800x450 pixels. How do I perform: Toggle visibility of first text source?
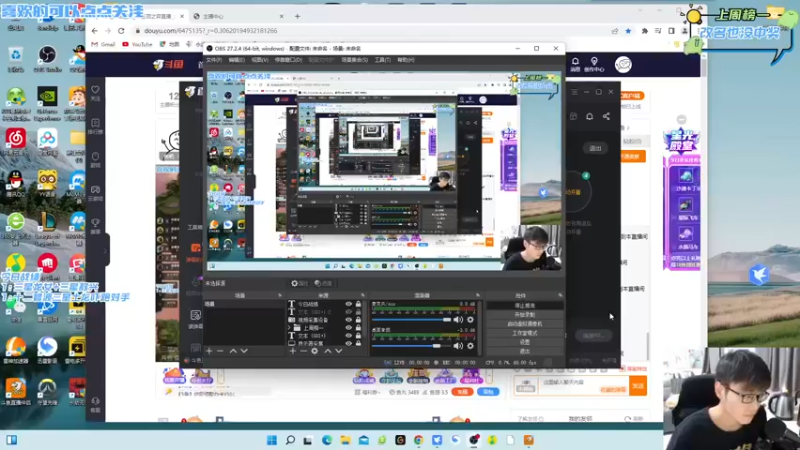coord(348,304)
